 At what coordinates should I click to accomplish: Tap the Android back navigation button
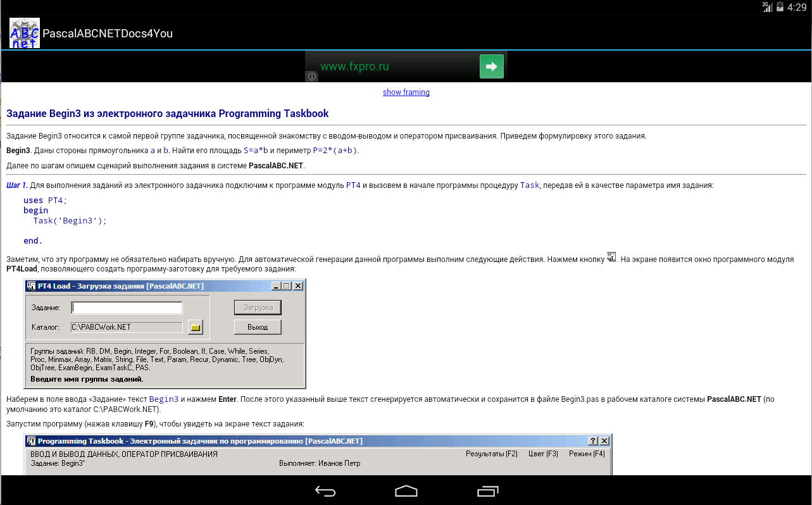[x=325, y=490]
